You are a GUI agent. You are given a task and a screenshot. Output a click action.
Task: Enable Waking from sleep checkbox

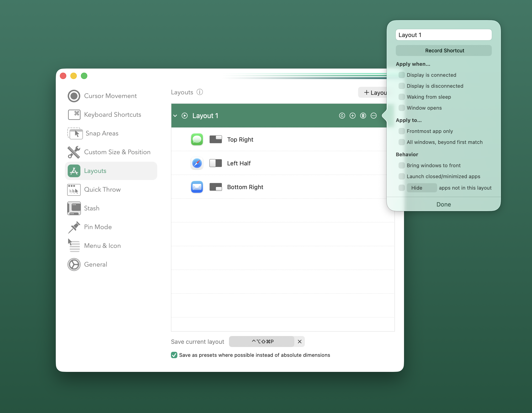pos(402,97)
